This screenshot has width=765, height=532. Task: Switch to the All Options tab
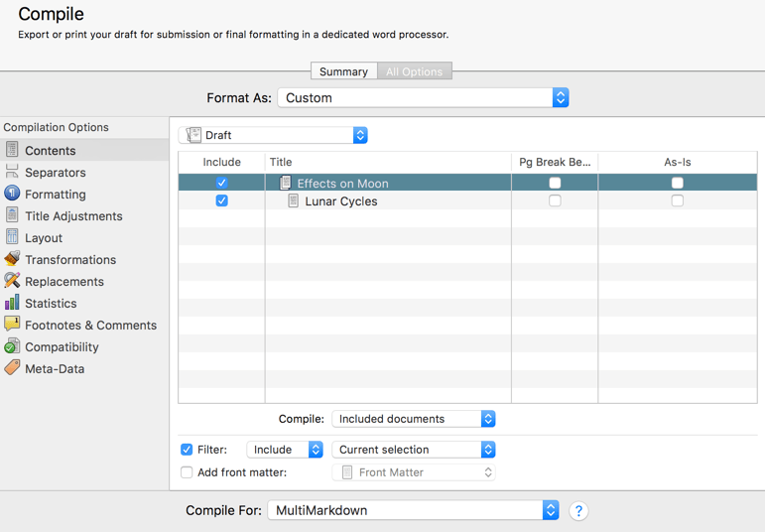tap(414, 71)
